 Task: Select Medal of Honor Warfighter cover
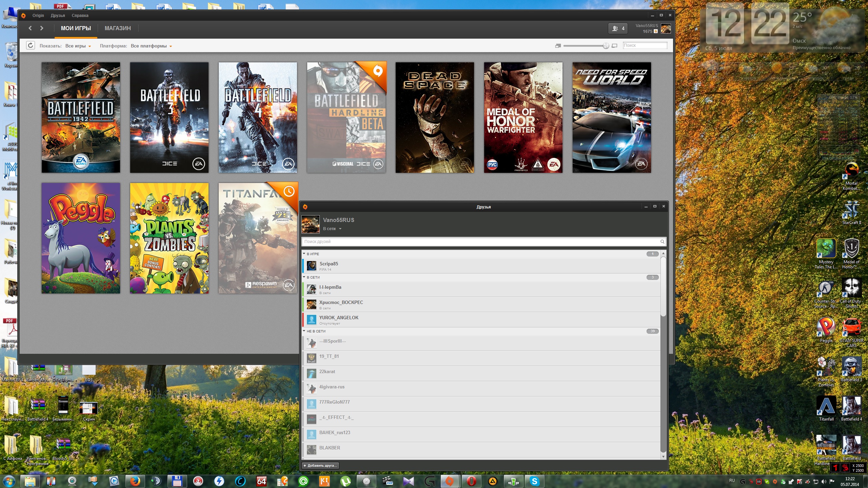tap(523, 118)
